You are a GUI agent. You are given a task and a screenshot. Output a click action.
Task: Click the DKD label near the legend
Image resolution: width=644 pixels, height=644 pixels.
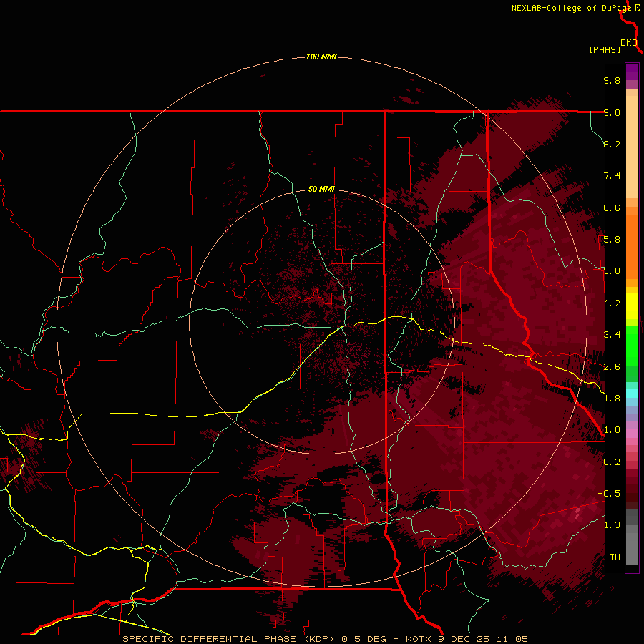pos(629,43)
